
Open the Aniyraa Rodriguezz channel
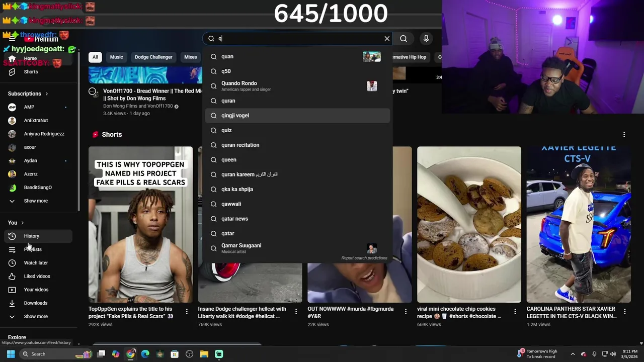pyautogui.click(x=38, y=134)
